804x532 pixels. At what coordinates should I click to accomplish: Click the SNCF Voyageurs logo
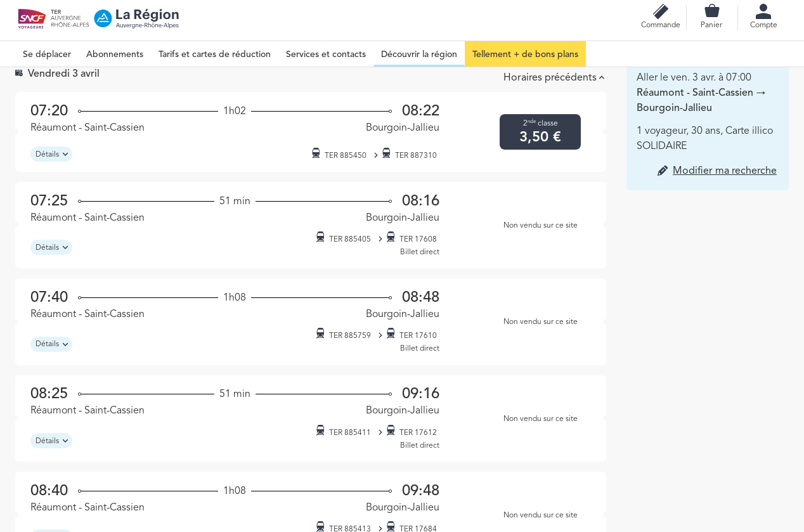click(32, 18)
